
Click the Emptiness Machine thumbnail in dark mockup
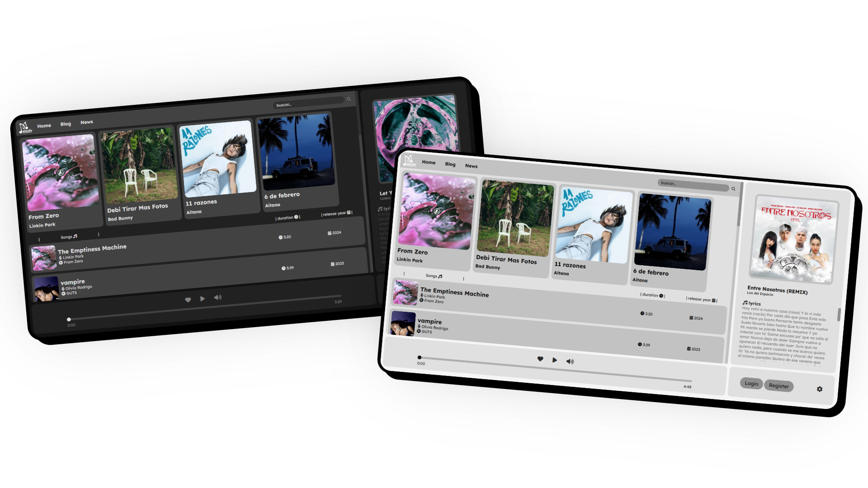(x=44, y=258)
